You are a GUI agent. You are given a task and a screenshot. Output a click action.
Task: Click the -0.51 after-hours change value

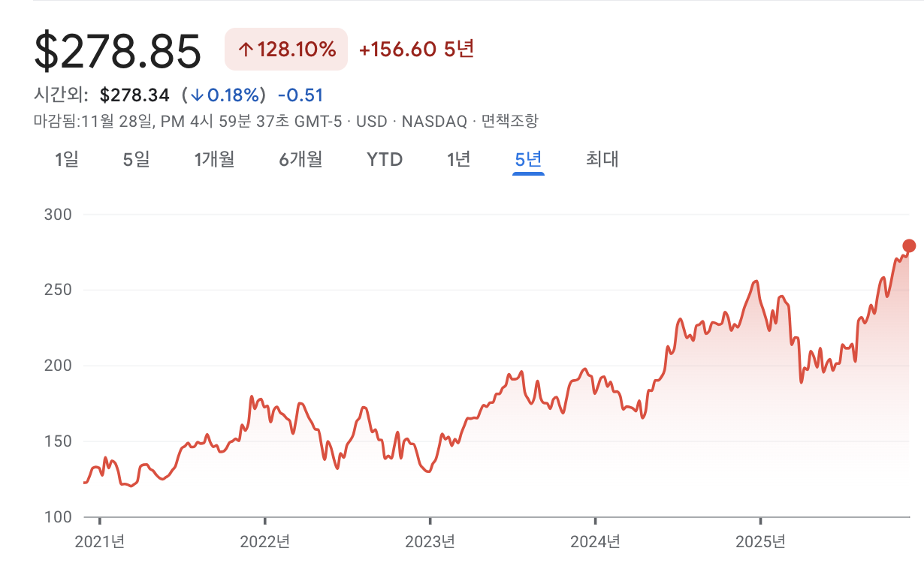pos(300,95)
